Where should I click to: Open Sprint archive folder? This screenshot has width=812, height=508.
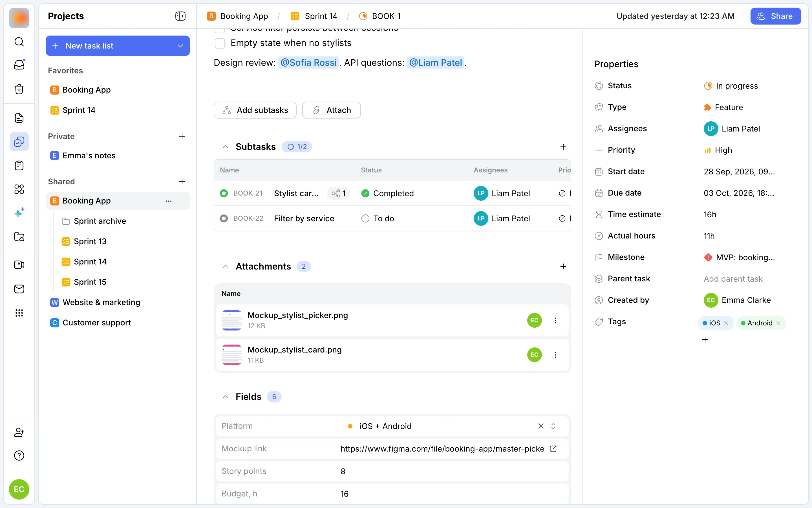pyautogui.click(x=94, y=221)
